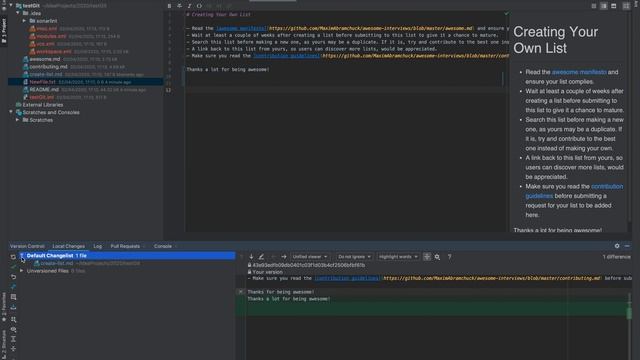The width and height of the screenshot is (640, 360).
Task: Go to next difference with down arrow
Action: [251, 257]
